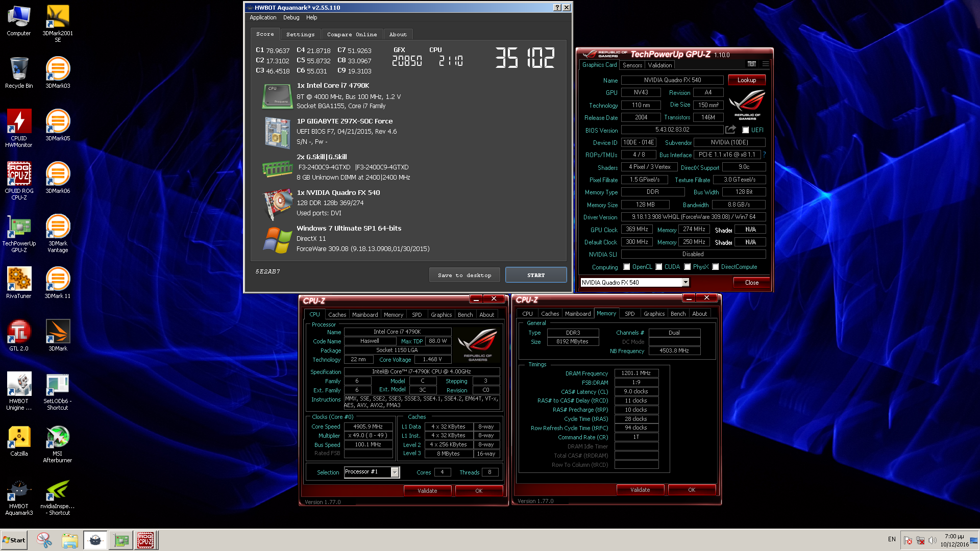Screen dimensions: 980x551
Task: Click Validate in left CPU-Z window
Action: coord(427,491)
